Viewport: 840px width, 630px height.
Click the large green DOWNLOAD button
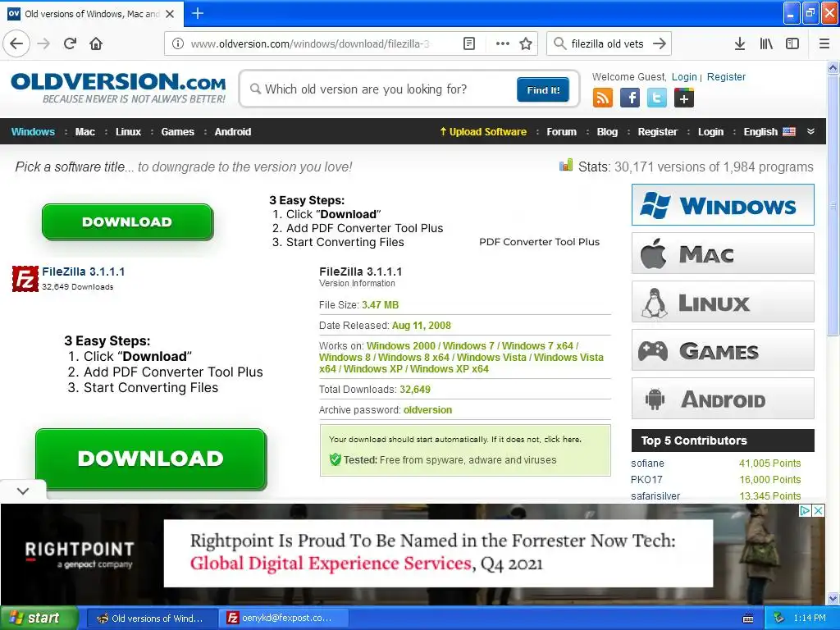pos(151,459)
